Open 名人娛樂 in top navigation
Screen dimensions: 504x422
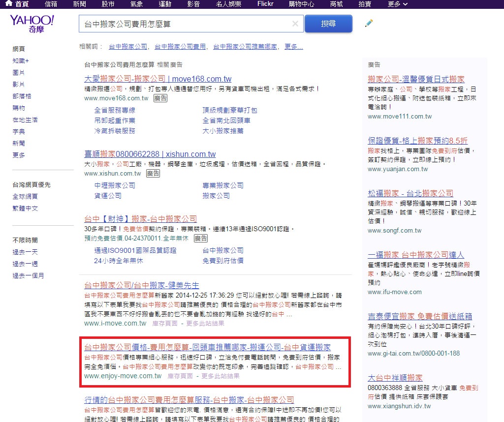click(x=228, y=4)
